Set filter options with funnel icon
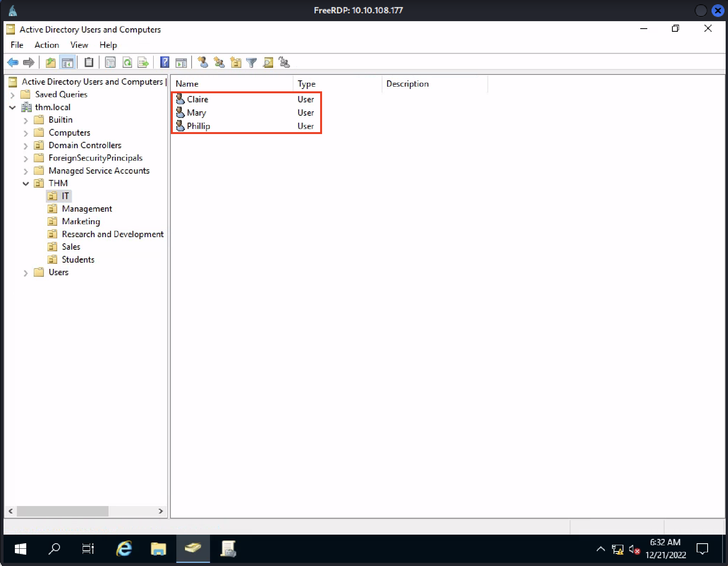The height and width of the screenshot is (566, 728). pos(252,62)
